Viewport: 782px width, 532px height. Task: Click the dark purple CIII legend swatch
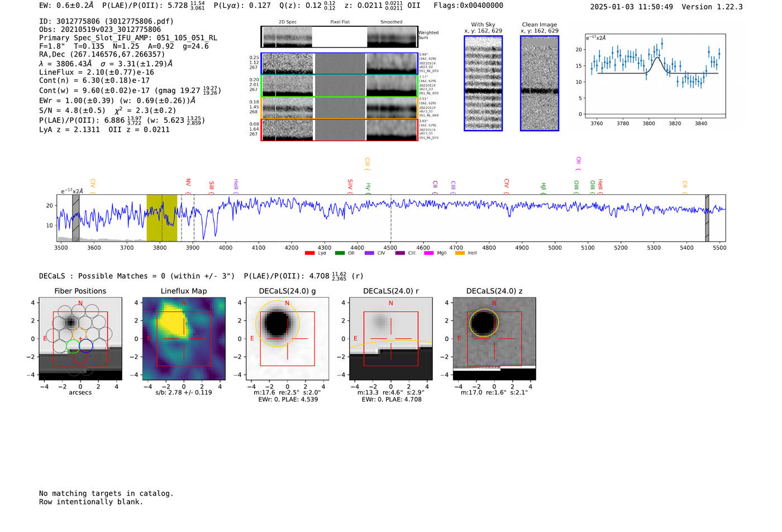400,253
